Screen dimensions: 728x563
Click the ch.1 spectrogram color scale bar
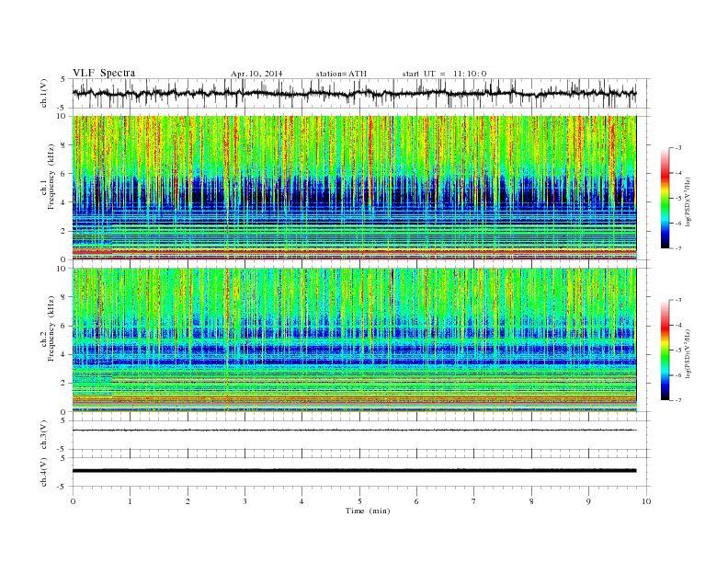pyautogui.click(x=665, y=198)
